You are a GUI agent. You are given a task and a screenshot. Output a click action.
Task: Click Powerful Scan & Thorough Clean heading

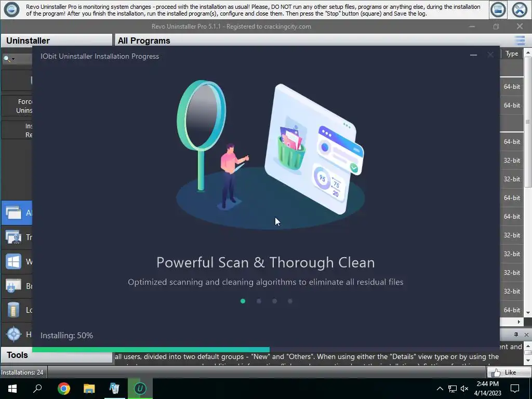pyautogui.click(x=265, y=262)
